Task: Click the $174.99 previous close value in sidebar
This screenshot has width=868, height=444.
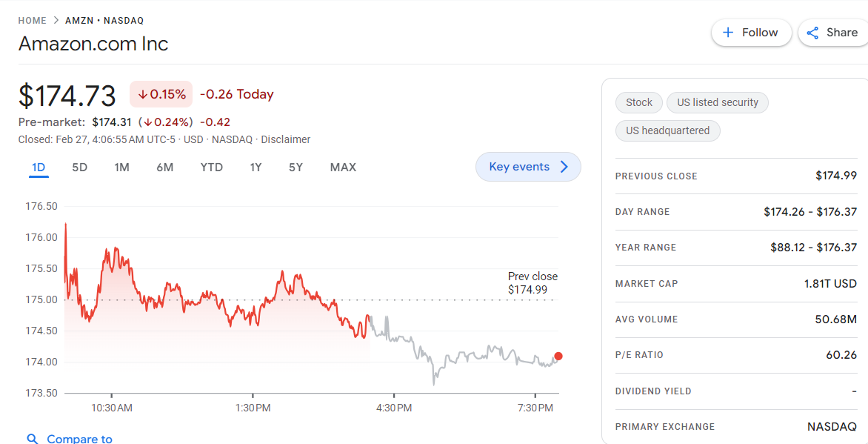Action: (x=836, y=176)
